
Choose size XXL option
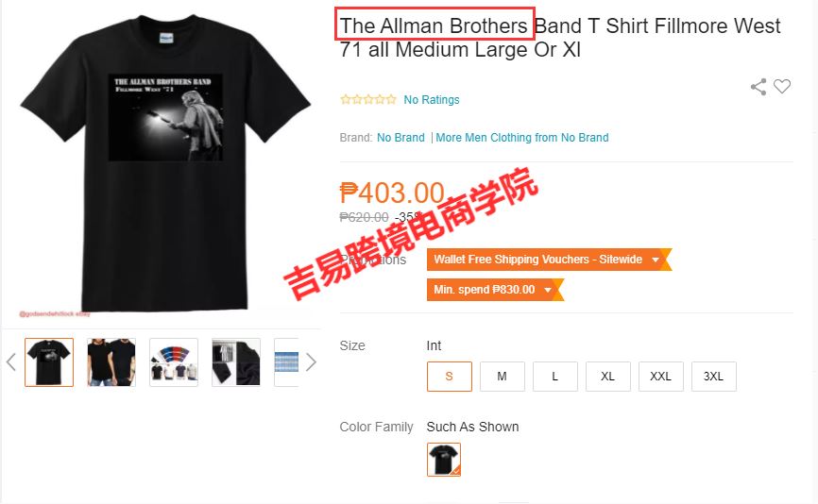point(660,377)
